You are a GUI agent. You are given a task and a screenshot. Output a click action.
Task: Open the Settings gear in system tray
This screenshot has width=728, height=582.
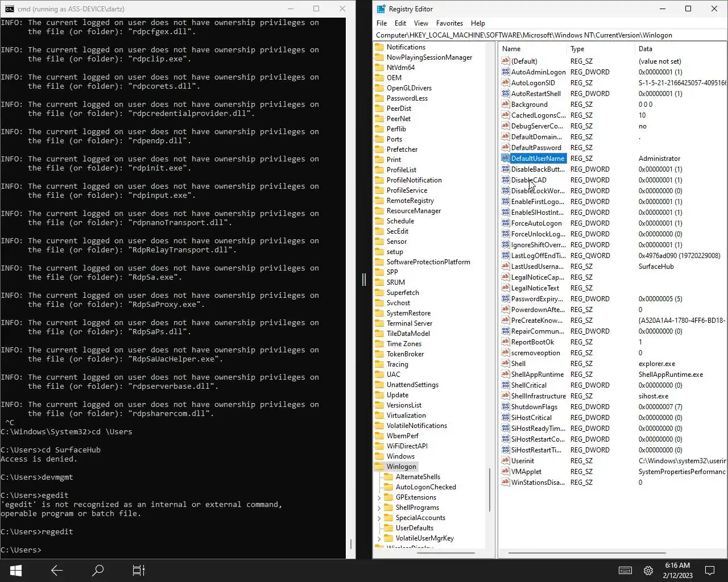pos(648,571)
